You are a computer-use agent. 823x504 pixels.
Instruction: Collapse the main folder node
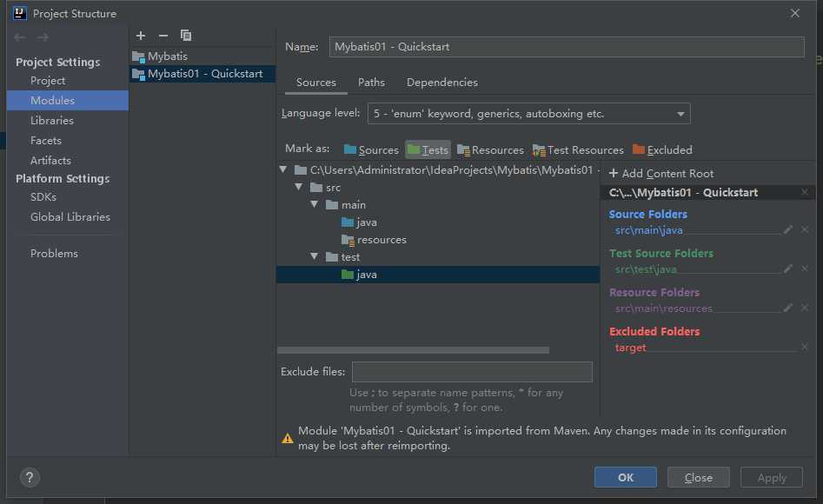pos(315,204)
